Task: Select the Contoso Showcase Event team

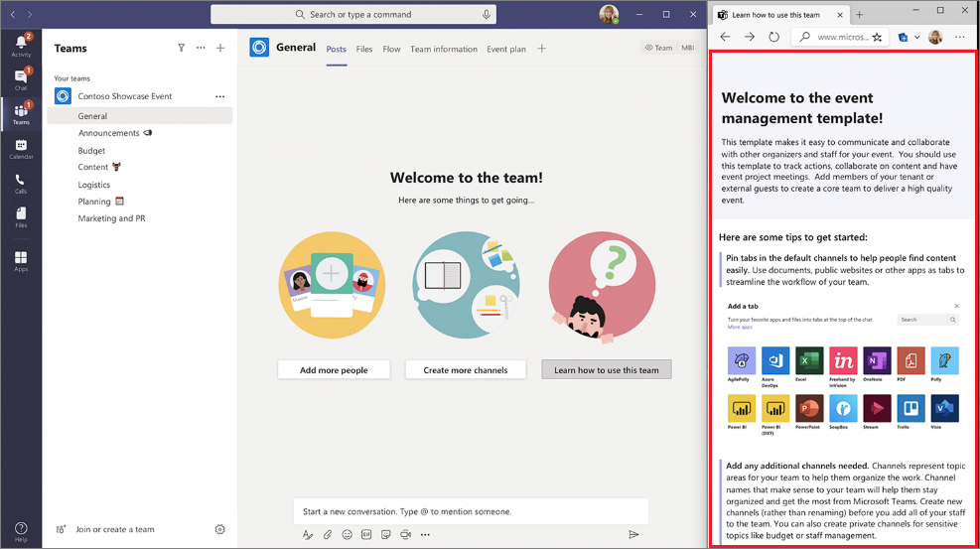Action: point(125,96)
